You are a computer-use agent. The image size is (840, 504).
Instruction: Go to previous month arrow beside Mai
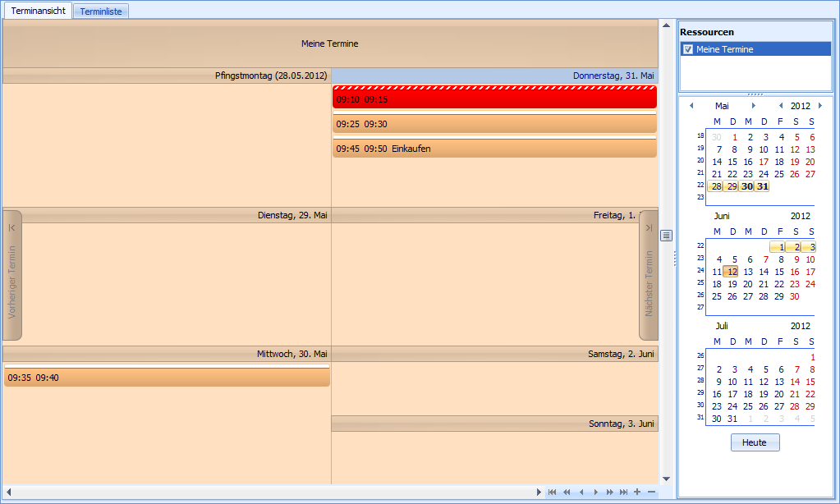coord(691,106)
